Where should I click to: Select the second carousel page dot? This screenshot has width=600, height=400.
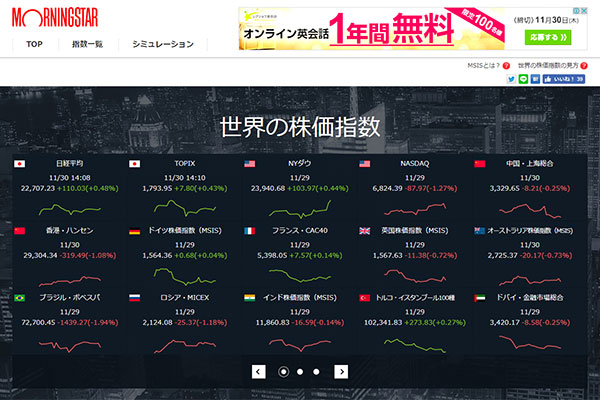pos(300,372)
